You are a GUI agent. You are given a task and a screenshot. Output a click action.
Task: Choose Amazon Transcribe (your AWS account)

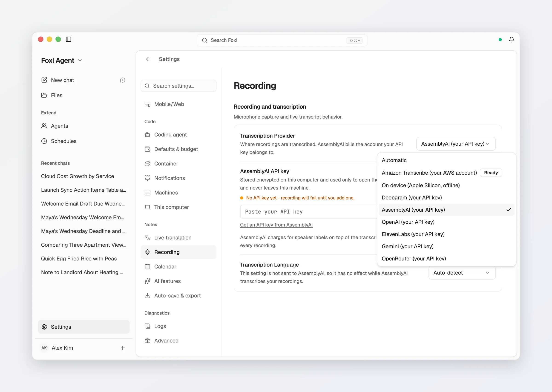446,173
